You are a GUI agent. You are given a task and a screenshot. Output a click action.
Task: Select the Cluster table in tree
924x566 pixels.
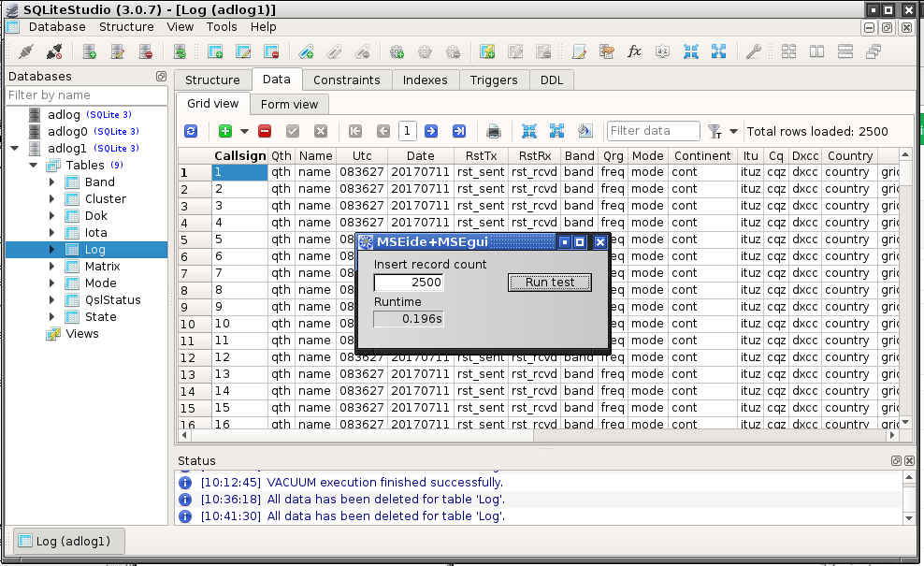click(x=105, y=199)
